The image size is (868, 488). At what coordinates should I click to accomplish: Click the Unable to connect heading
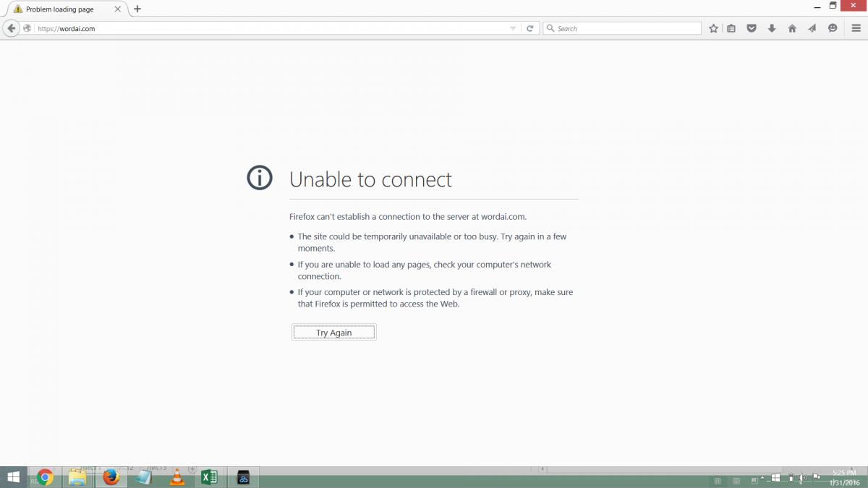(370, 179)
